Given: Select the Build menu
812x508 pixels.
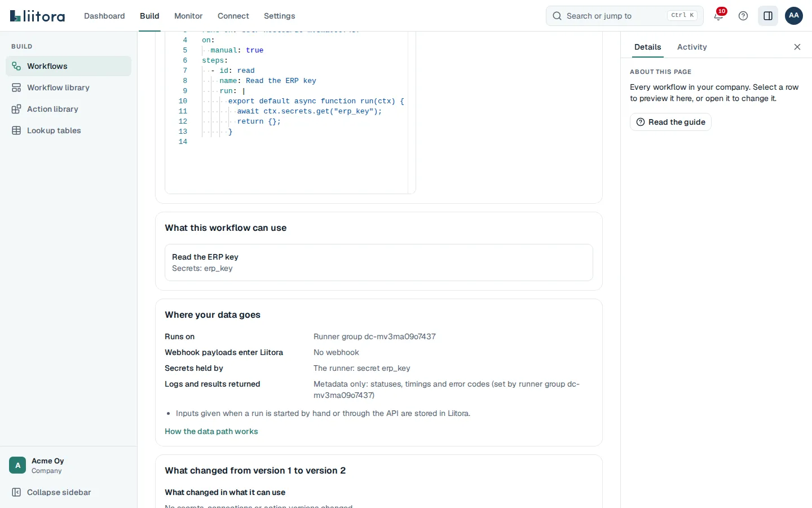Looking at the screenshot, I should (x=149, y=16).
